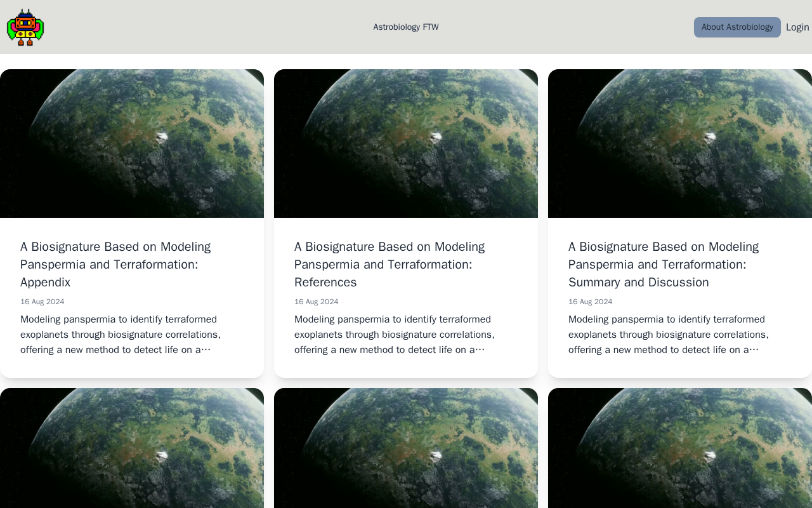Click the date under the References article
Viewport: 812px width, 508px height.
tap(317, 302)
